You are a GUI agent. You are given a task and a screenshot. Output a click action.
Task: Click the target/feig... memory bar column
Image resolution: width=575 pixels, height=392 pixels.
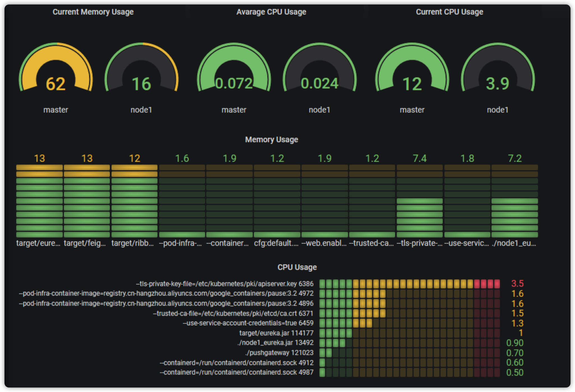87,201
